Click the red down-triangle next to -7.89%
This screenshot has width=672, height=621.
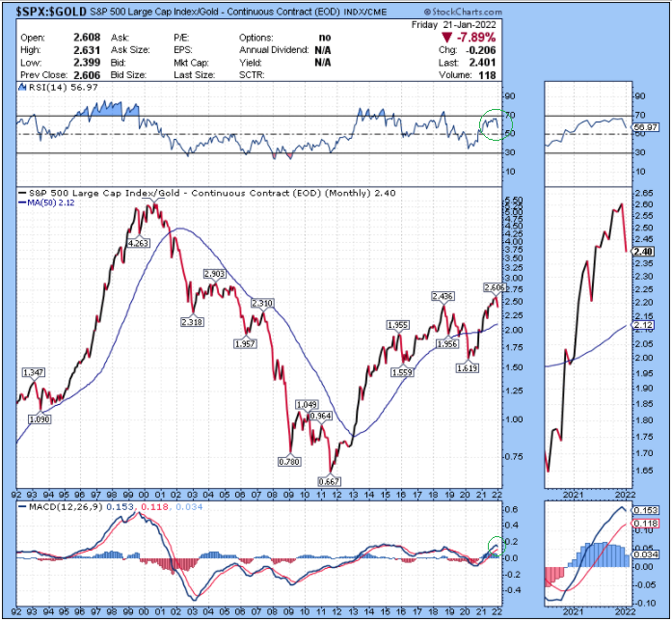(447, 38)
